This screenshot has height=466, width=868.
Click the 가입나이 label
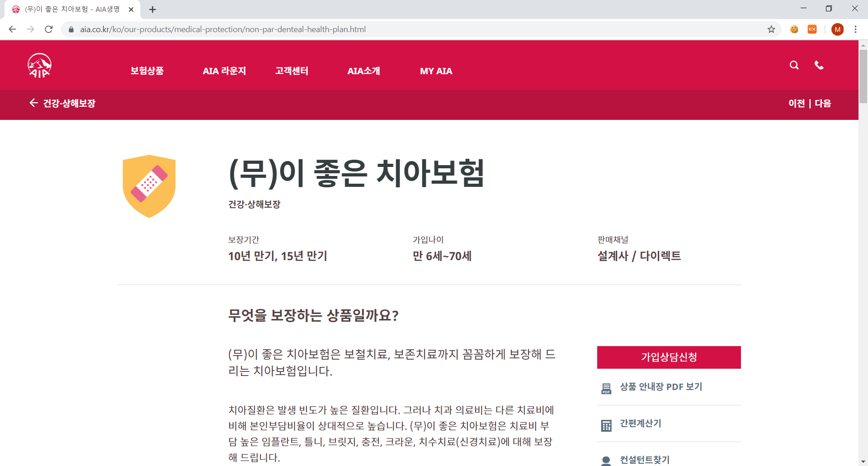tap(428, 240)
